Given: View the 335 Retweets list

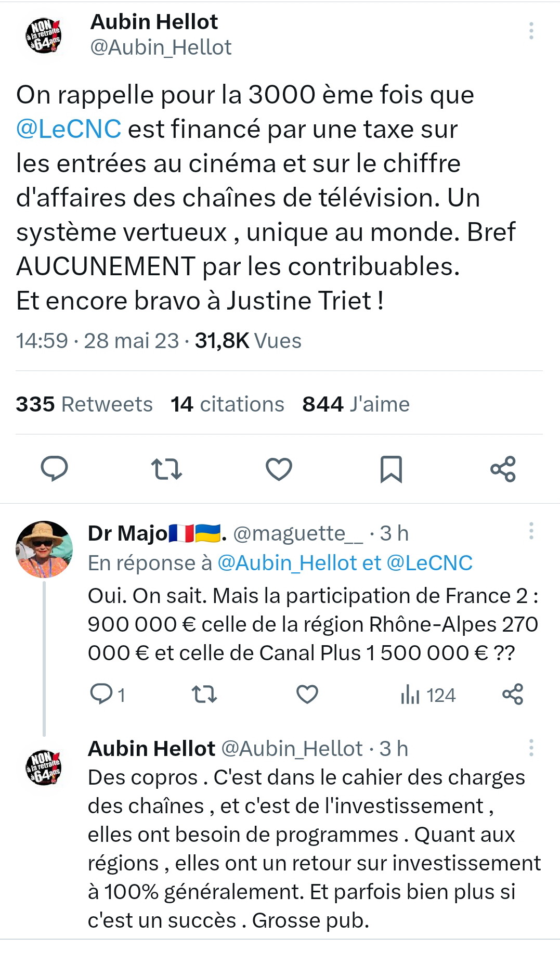Looking at the screenshot, I should click(x=84, y=404).
